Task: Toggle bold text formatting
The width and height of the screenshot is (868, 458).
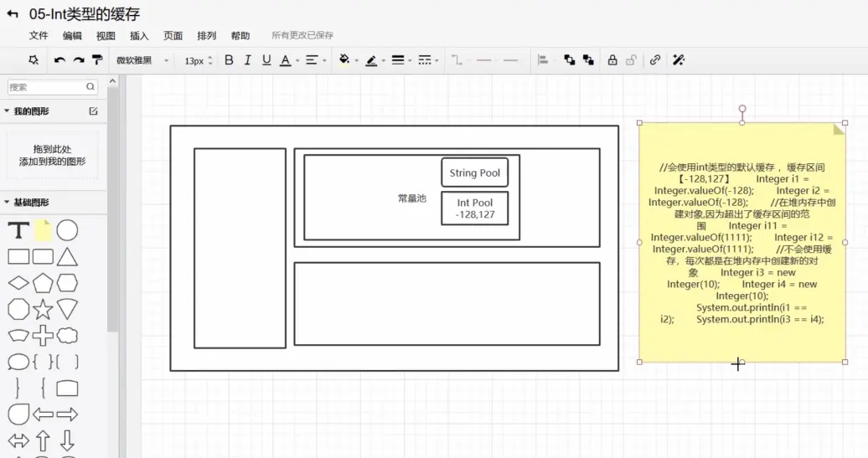Action: [x=229, y=60]
